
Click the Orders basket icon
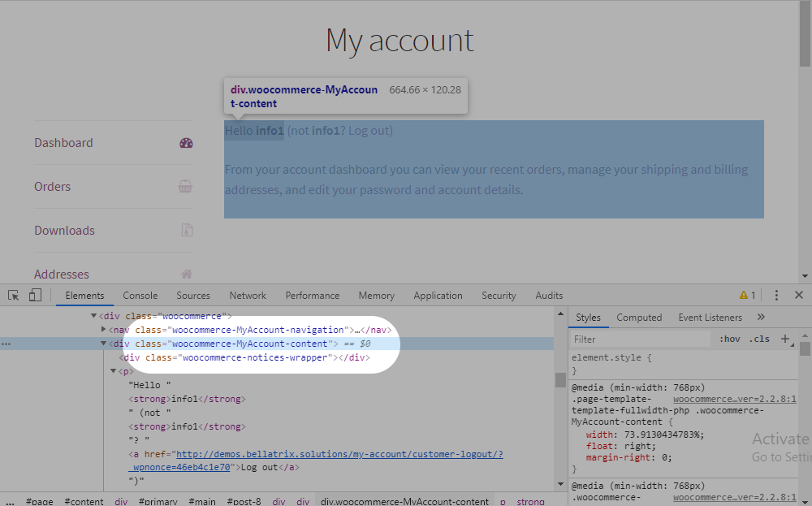pos(185,187)
